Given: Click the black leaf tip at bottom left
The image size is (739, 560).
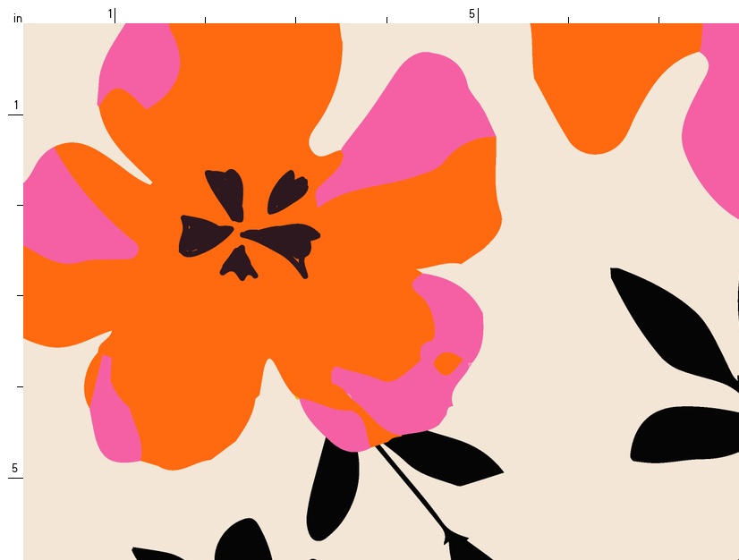Looking at the screenshot, I should coord(148,554).
